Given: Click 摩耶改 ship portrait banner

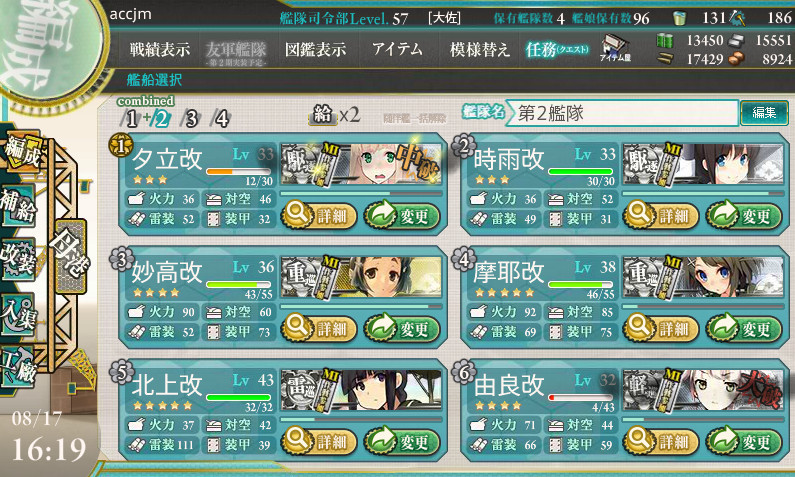Looking at the screenshot, I should point(703,277).
